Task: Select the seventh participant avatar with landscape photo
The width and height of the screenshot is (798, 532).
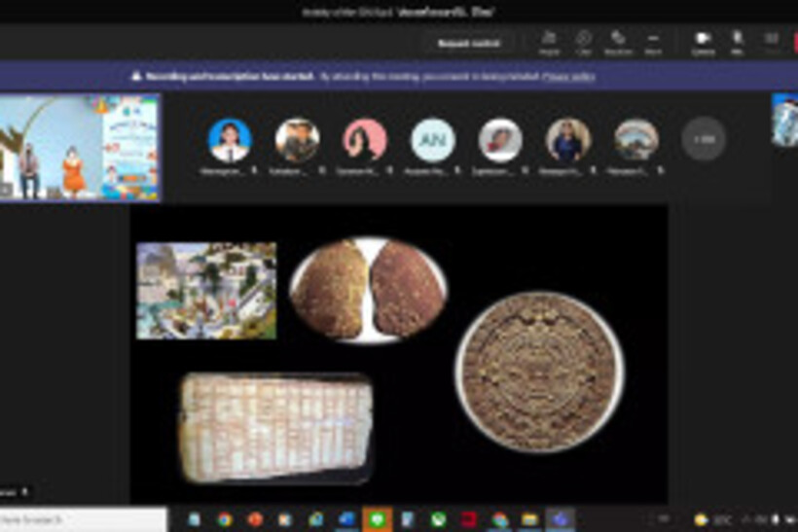Action: coord(636,140)
